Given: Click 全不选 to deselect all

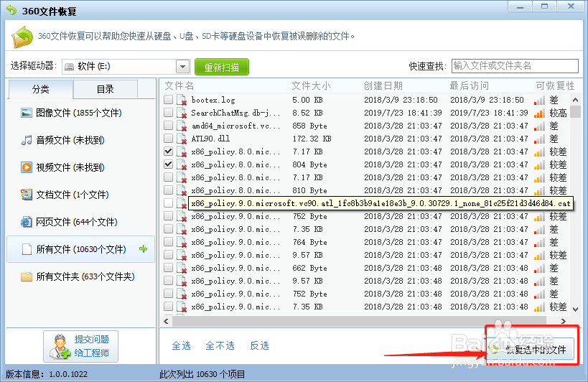Looking at the screenshot, I should 220,345.
